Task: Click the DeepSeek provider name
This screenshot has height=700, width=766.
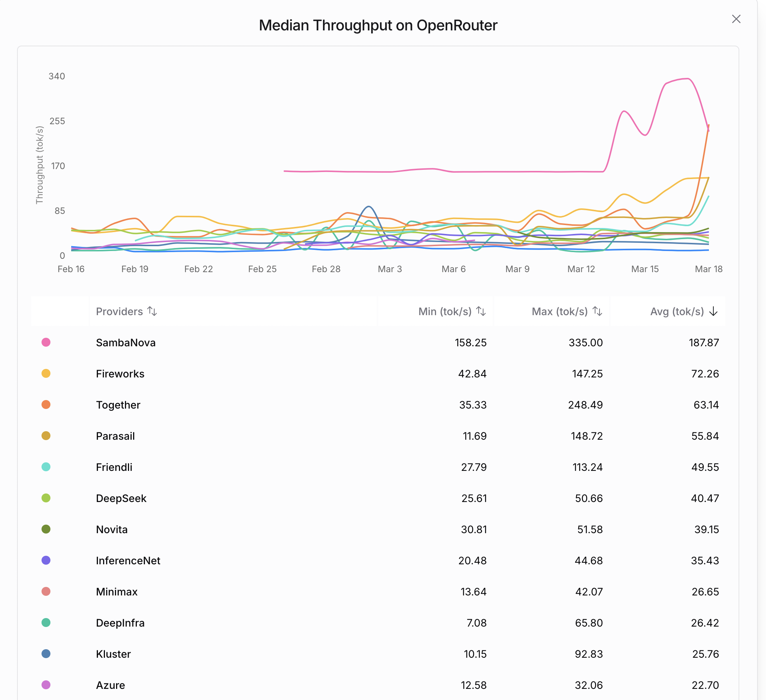Action: (x=121, y=498)
